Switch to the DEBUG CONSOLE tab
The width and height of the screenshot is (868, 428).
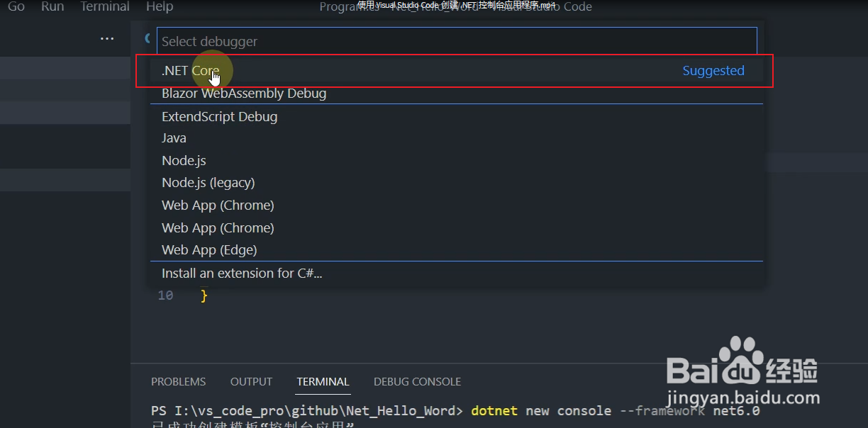coord(418,381)
